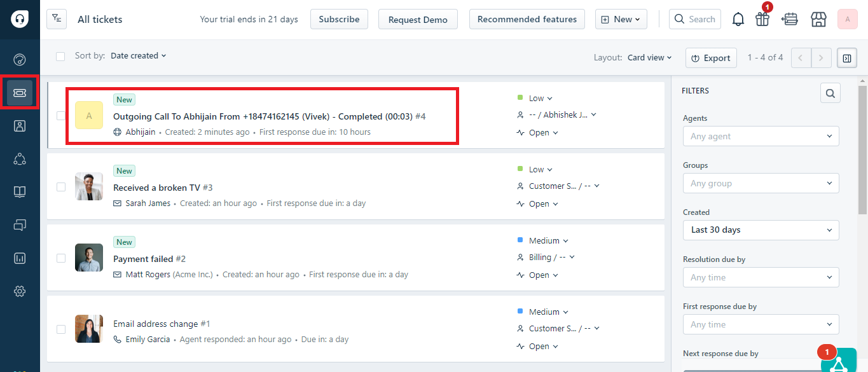Viewport: 868px width, 372px height.
Task: Click the Recommended features button
Action: [527, 19]
